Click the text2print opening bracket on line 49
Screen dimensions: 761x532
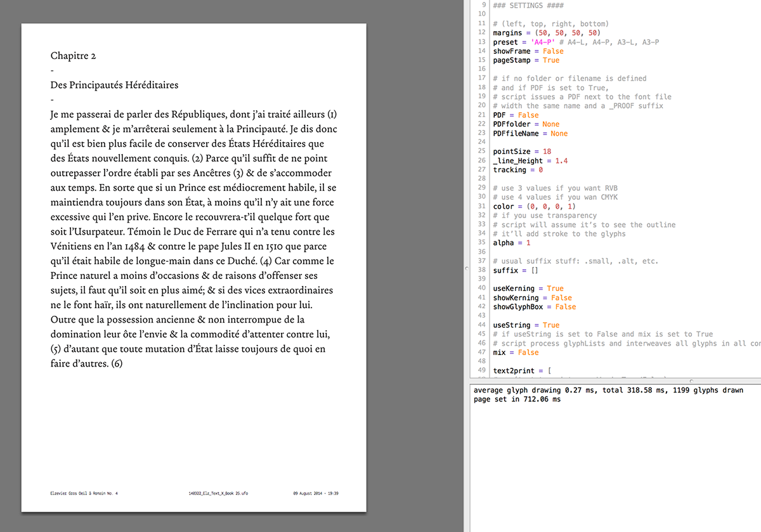pyautogui.click(x=549, y=370)
